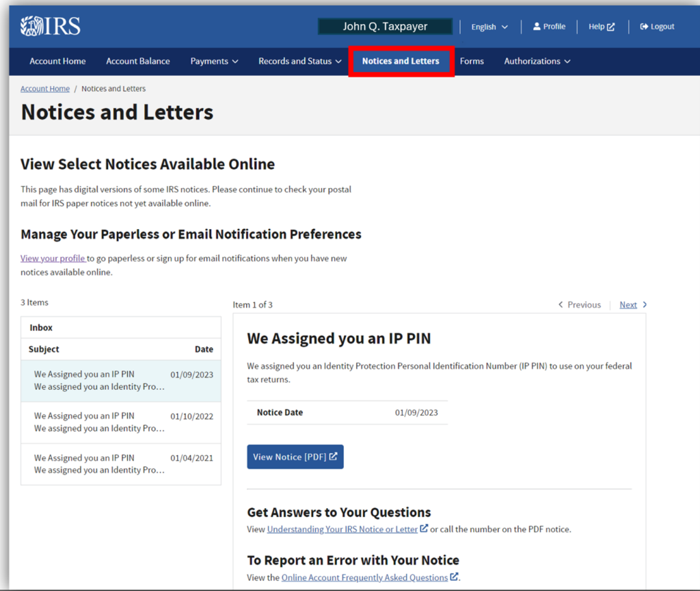Click the Previous text in pagination
The height and width of the screenshot is (591, 700).
[584, 304]
